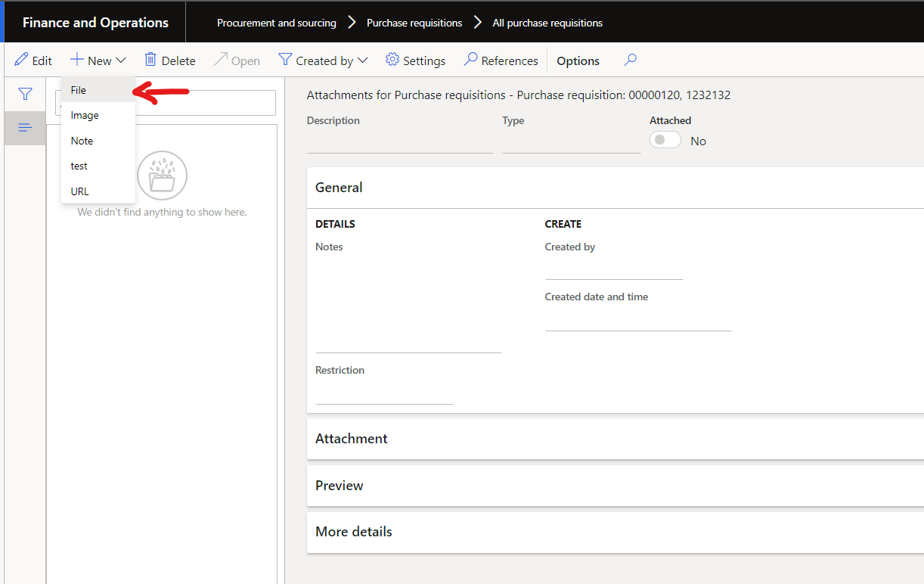Click the References toolbar button

click(501, 61)
